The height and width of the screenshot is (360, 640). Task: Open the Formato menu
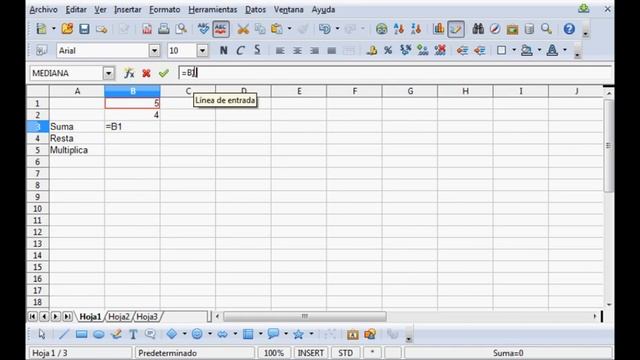(164, 9)
